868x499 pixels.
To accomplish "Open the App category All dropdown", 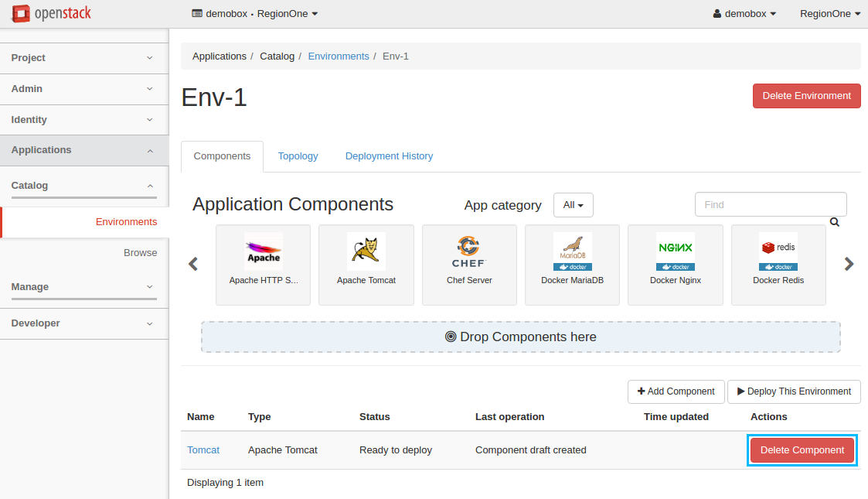I will tap(573, 205).
